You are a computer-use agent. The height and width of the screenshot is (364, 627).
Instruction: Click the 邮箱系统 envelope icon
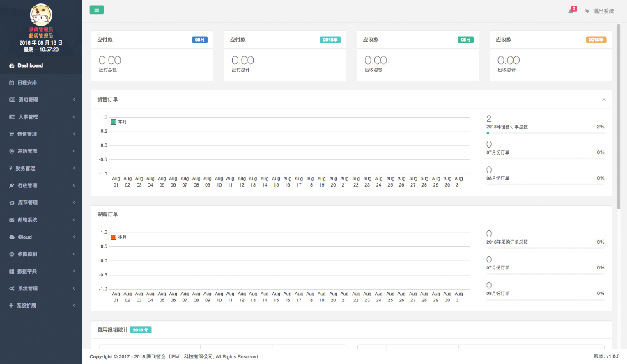click(11, 220)
